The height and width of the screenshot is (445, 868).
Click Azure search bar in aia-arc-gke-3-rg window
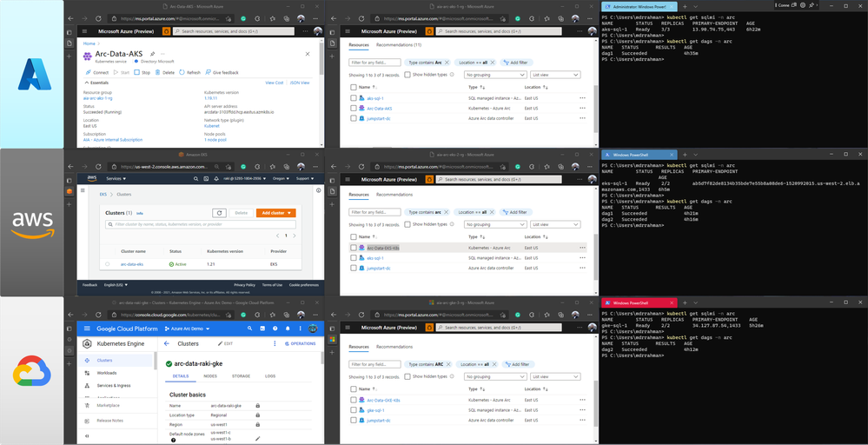(499, 328)
